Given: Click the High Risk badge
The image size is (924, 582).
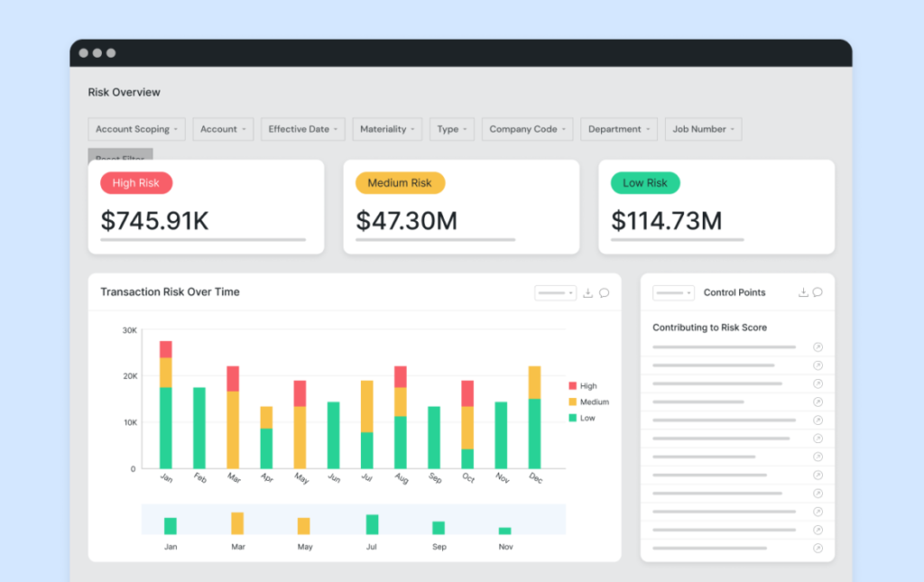Looking at the screenshot, I should (136, 182).
